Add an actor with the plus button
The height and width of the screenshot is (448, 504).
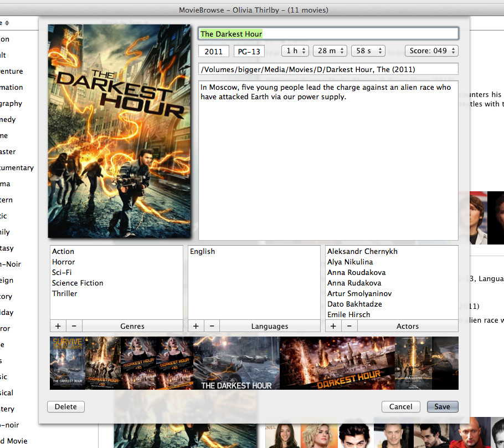333,326
